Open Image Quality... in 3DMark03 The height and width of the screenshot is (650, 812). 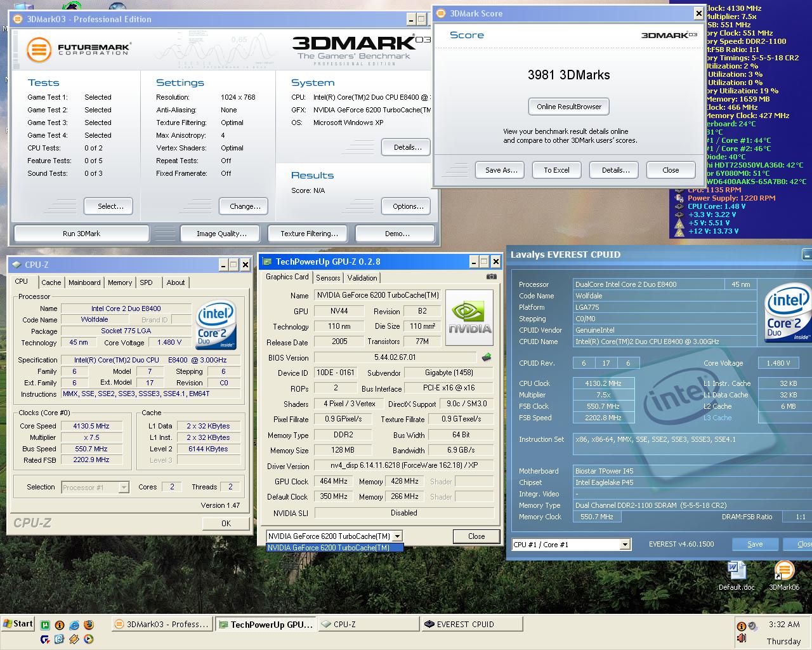pos(221,234)
